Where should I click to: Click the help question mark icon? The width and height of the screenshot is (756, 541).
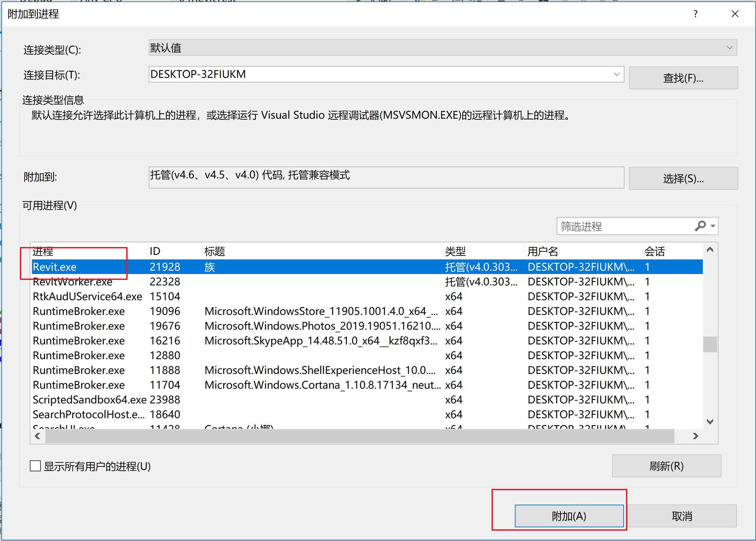(695, 14)
